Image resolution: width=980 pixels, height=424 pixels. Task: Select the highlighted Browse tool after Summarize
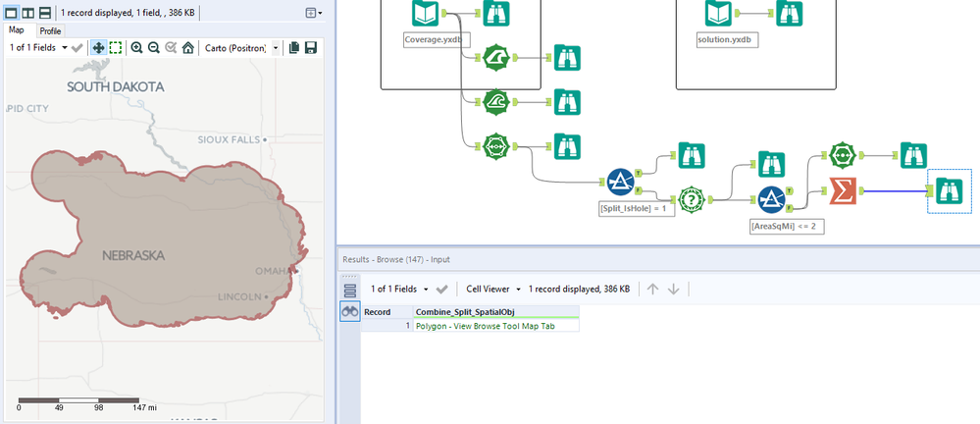click(950, 191)
